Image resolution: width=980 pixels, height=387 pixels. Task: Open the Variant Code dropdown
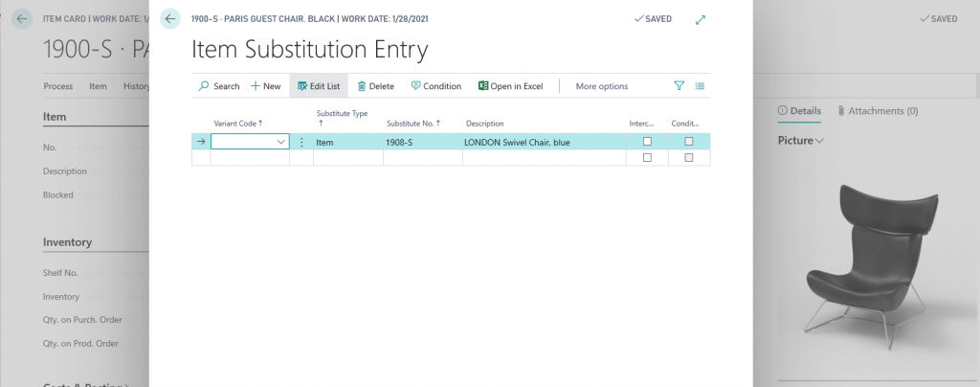point(280,142)
